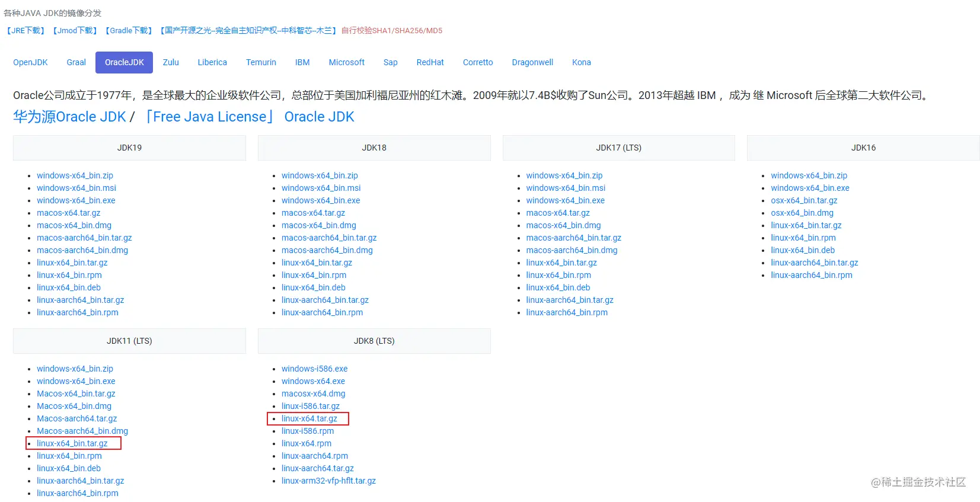The height and width of the screenshot is (502, 980).
Task: Open the Gradle下载 link
Action: click(129, 30)
